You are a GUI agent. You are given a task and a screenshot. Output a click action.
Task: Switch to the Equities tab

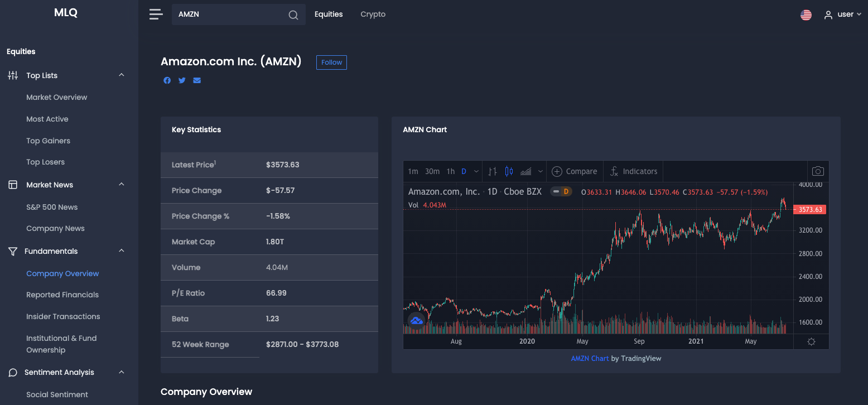click(329, 15)
